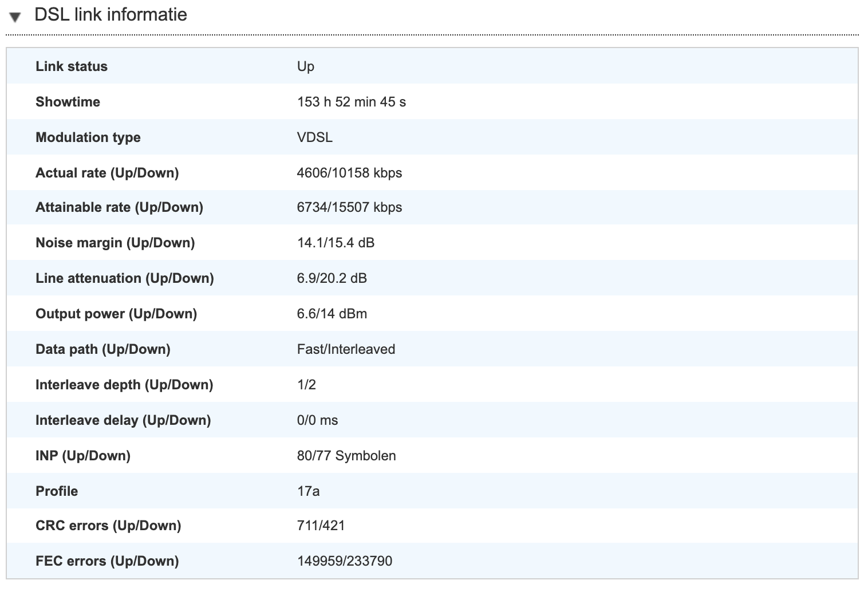Image resolution: width=868 pixels, height=592 pixels.
Task: Click the disclosure triangle next to the header
Action: tap(14, 15)
